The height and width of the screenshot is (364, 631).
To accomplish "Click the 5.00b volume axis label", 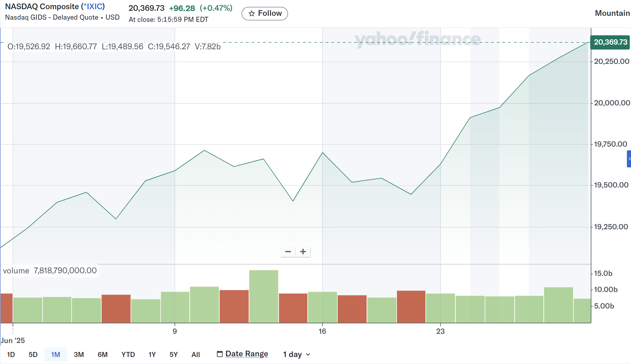I will tap(604, 306).
